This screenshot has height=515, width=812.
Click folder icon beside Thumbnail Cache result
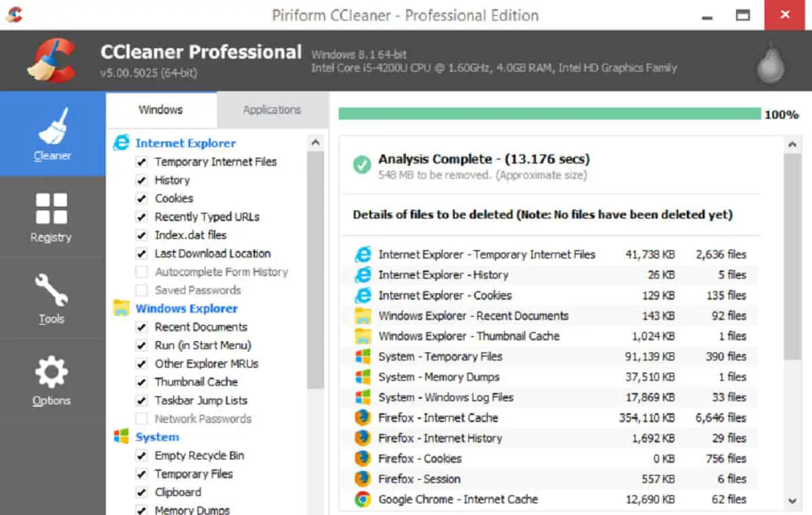(x=363, y=336)
